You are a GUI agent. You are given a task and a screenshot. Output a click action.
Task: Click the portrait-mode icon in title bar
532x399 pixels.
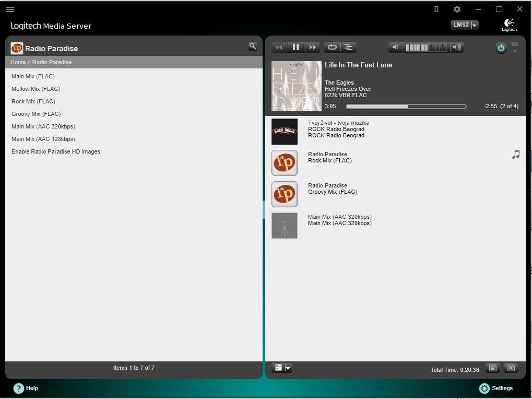point(436,9)
